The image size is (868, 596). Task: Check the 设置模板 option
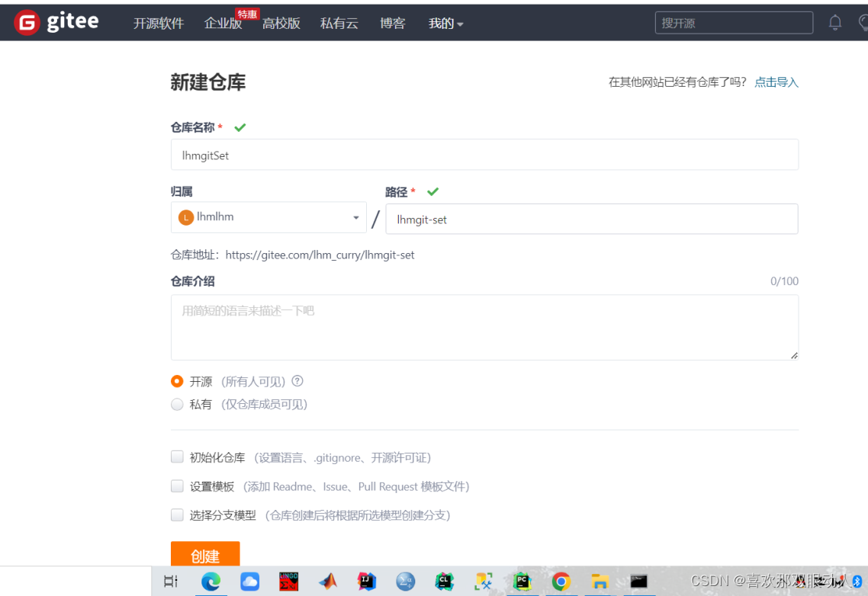click(x=177, y=485)
